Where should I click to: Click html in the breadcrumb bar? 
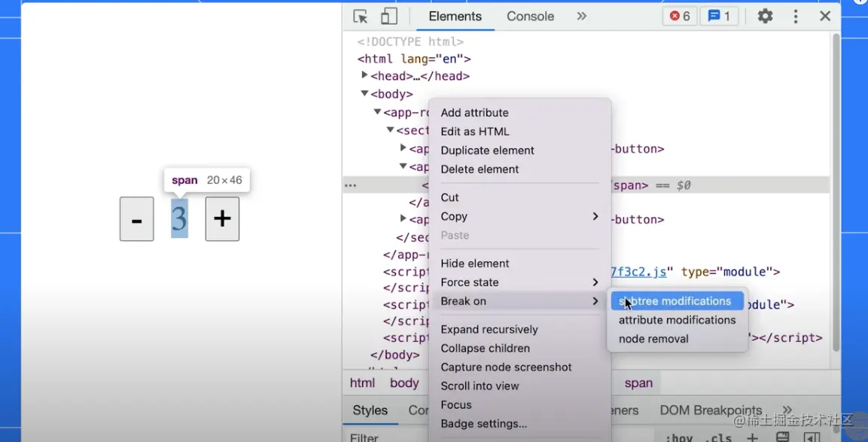(x=362, y=383)
